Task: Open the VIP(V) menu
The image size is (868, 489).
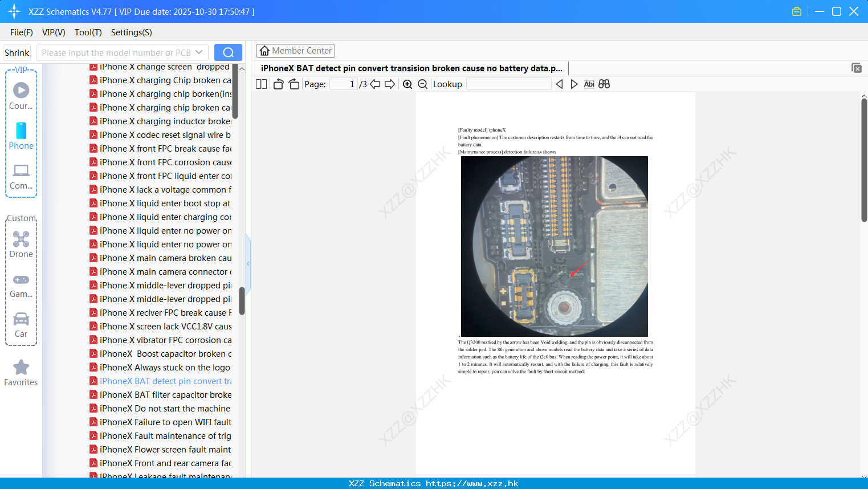Action: [x=54, y=32]
